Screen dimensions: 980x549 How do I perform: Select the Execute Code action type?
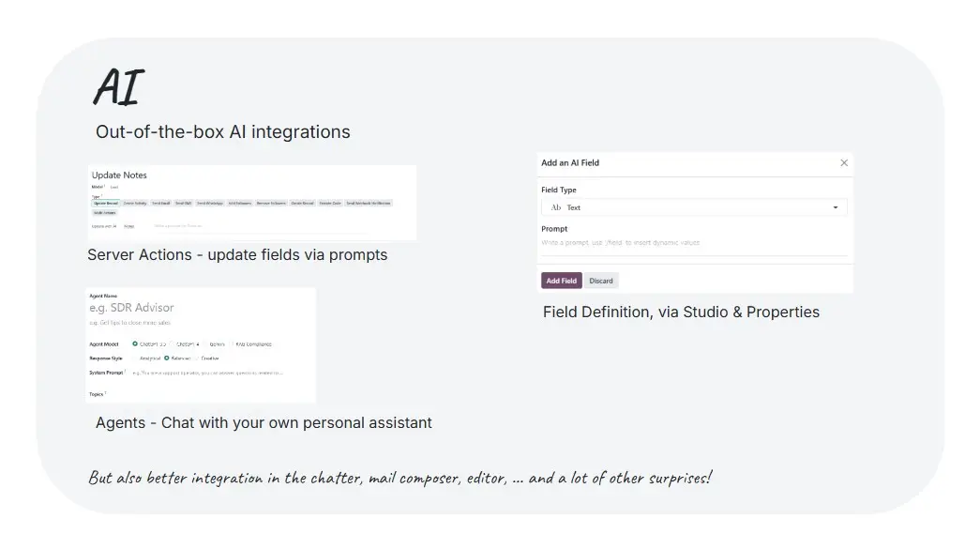click(330, 204)
